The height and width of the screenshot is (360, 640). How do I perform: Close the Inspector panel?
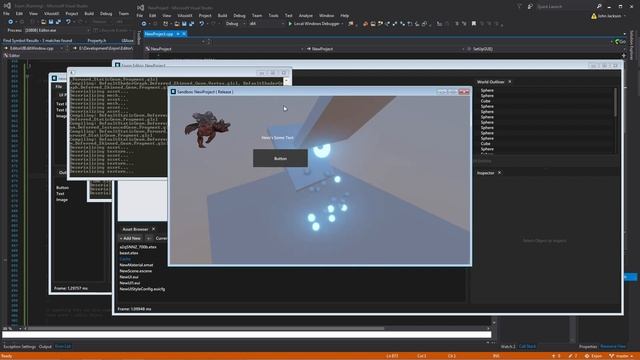[499, 173]
